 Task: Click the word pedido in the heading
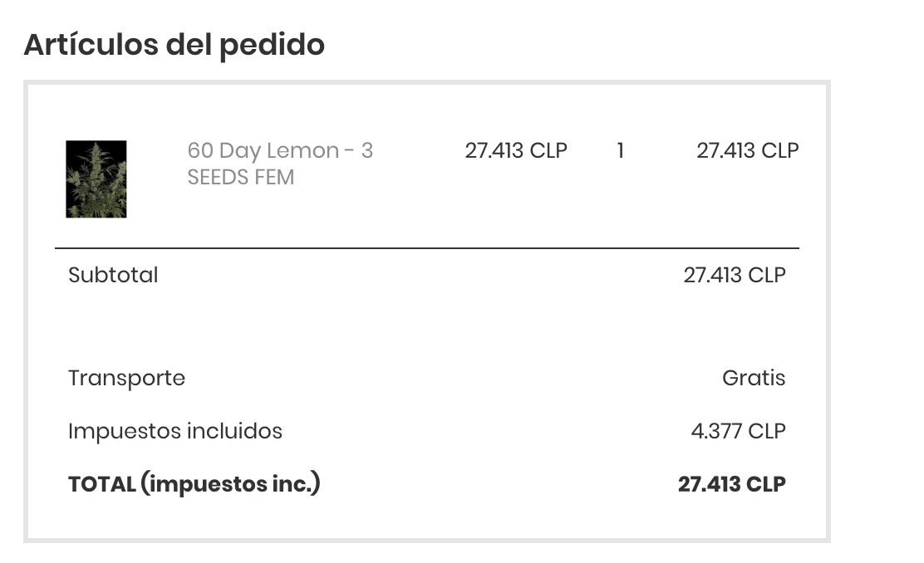coord(272,45)
